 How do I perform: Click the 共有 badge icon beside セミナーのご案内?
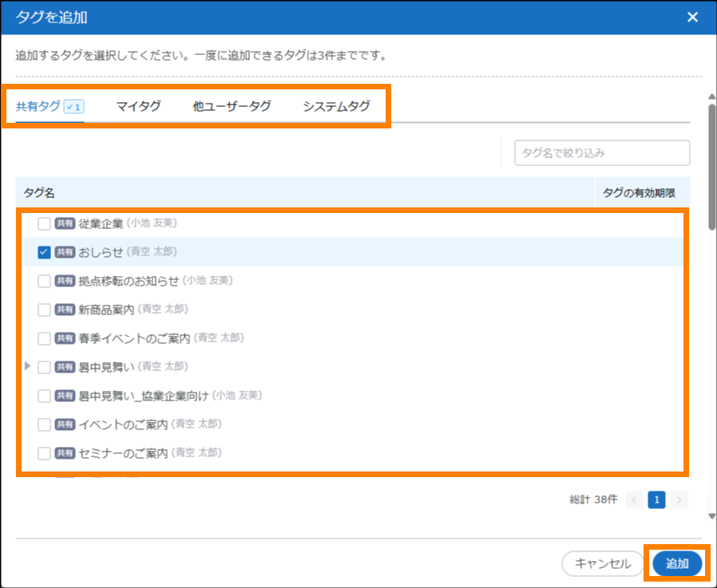(x=65, y=453)
